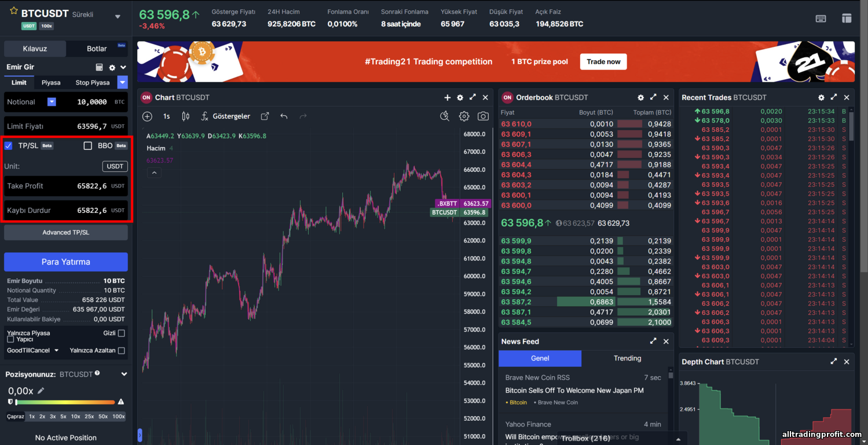868x445 pixels.
Task: Edit leverage with pencil icon
Action: (41, 391)
